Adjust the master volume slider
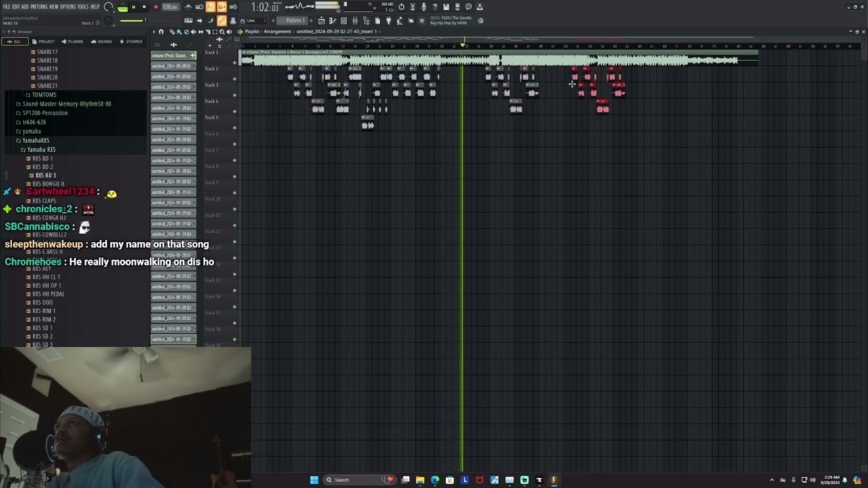This screenshot has width=868, height=488. pos(133,20)
